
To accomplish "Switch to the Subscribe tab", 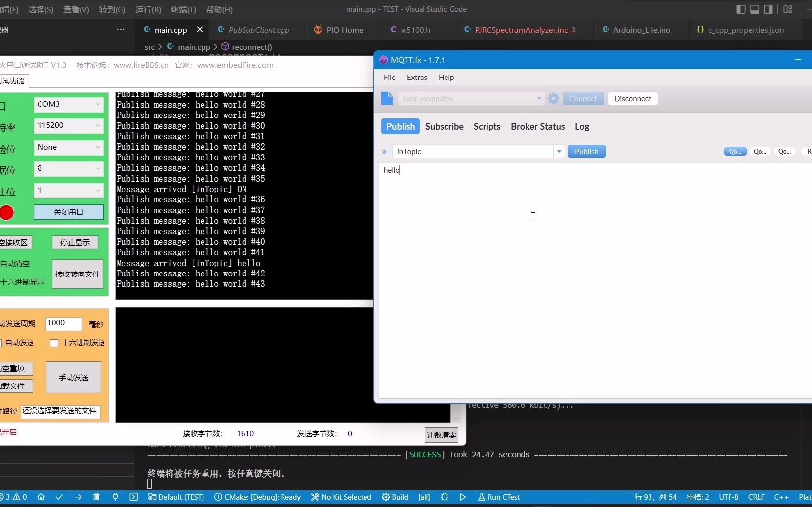I will [x=444, y=126].
